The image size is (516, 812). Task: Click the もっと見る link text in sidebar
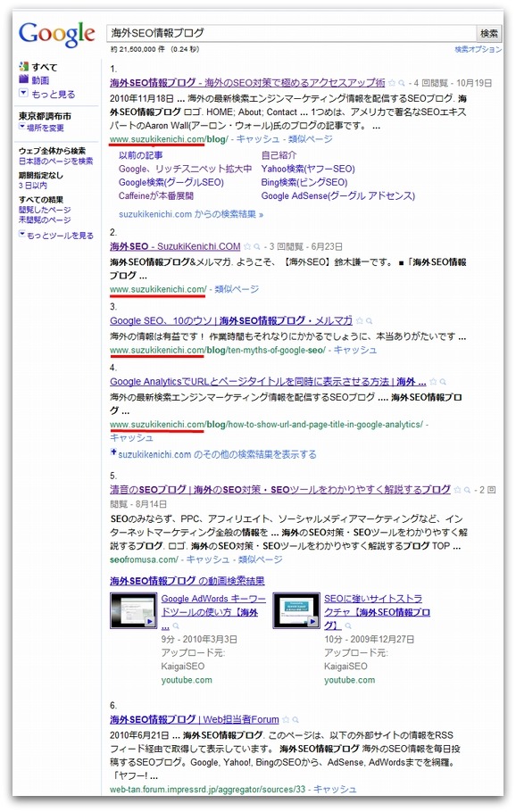(53, 94)
